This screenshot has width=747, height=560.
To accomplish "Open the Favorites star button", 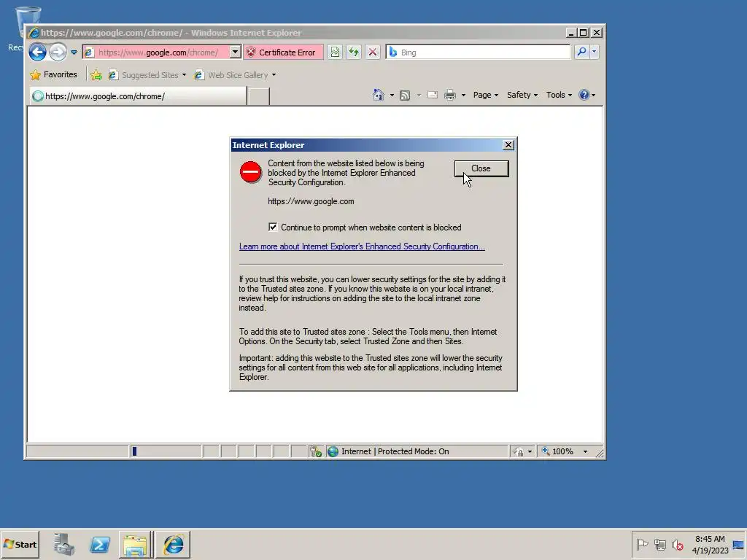I will tap(54, 75).
